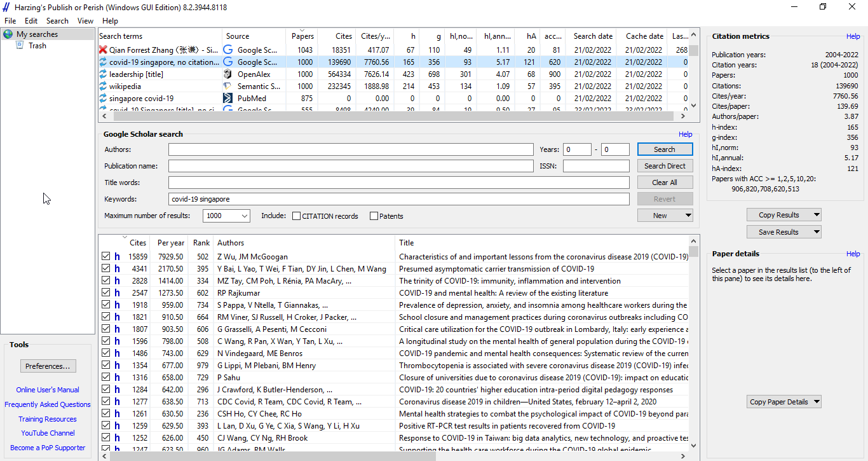868x461 pixels.
Task: Click sort chevron above results checkbox column
Action: [x=125, y=237]
